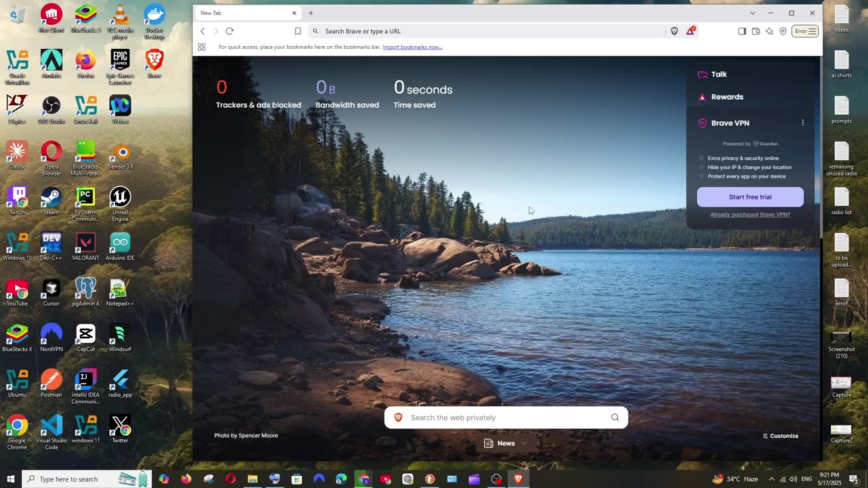
Task: Expand the News section chevron
Action: point(524,443)
